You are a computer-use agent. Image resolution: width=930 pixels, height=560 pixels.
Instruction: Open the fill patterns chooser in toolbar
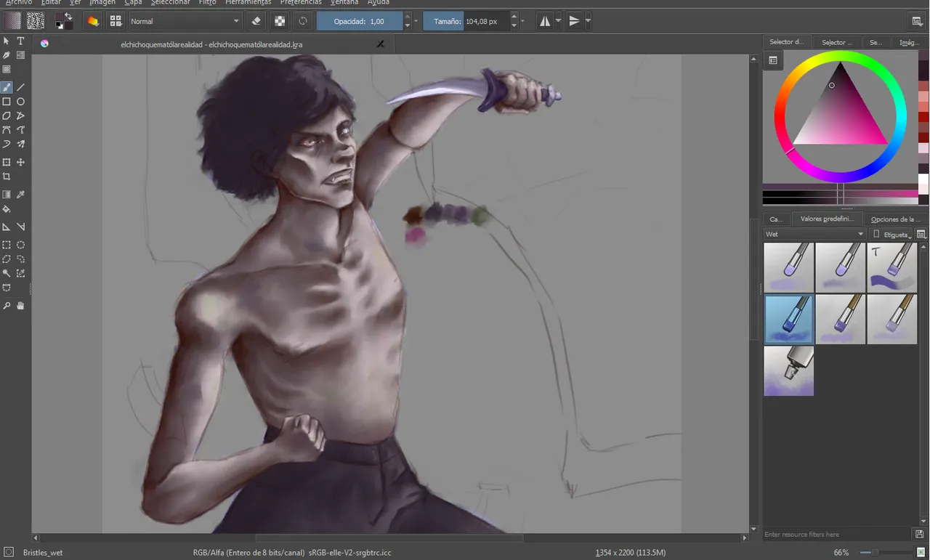click(x=35, y=21)
